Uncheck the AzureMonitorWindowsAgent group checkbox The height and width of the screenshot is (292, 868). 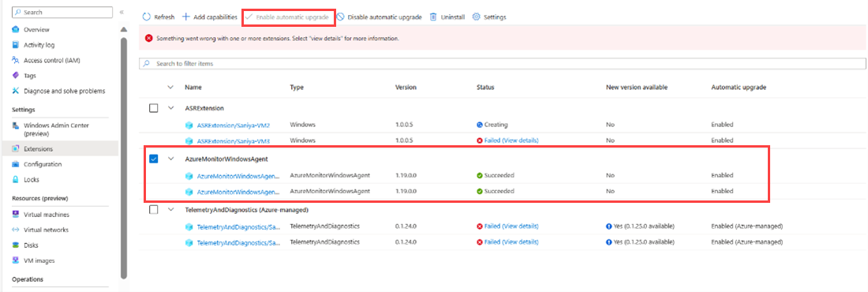[154, 159]
